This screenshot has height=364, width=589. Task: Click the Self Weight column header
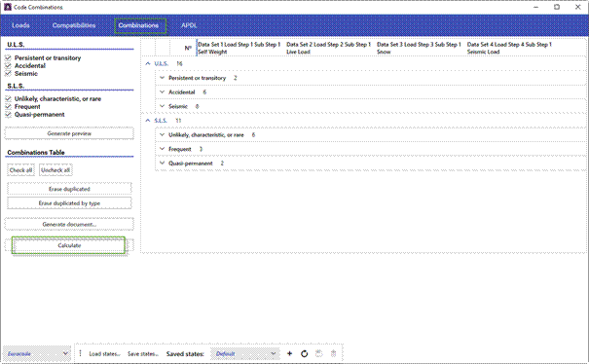(239, 48)
